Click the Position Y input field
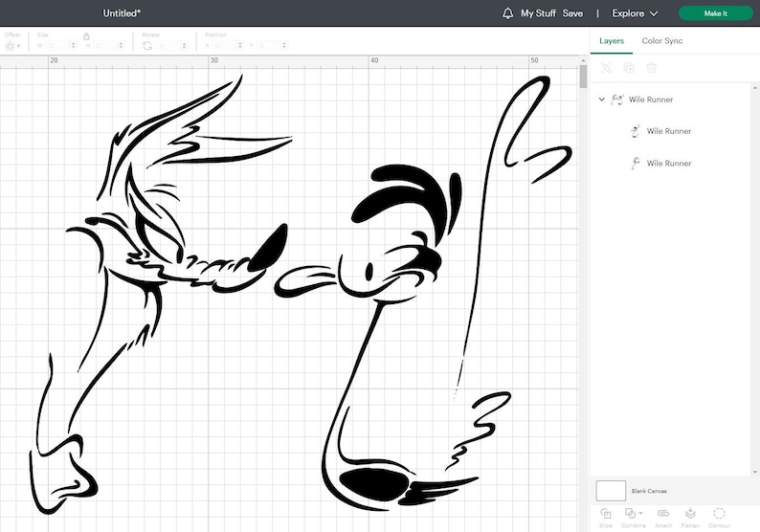Screen dimensions: 760x532 (269, 46)
